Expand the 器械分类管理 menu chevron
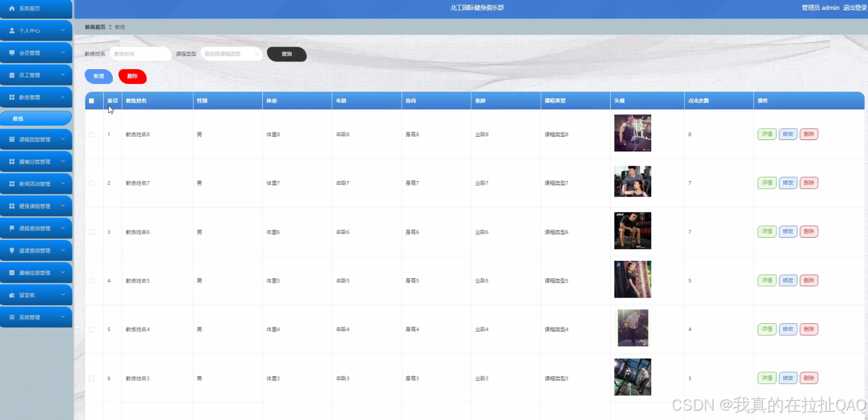This screenshot has width=868, height=420. 63,161
